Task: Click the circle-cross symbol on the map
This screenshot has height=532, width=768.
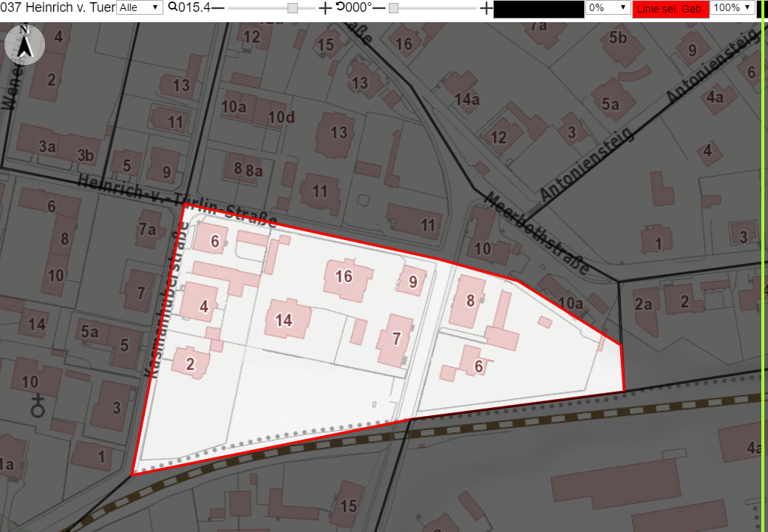Action: (x=38, y=406)
